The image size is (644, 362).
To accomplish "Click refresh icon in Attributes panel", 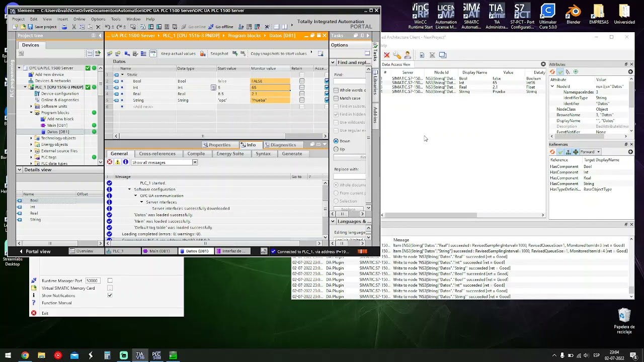I will 552,72.
